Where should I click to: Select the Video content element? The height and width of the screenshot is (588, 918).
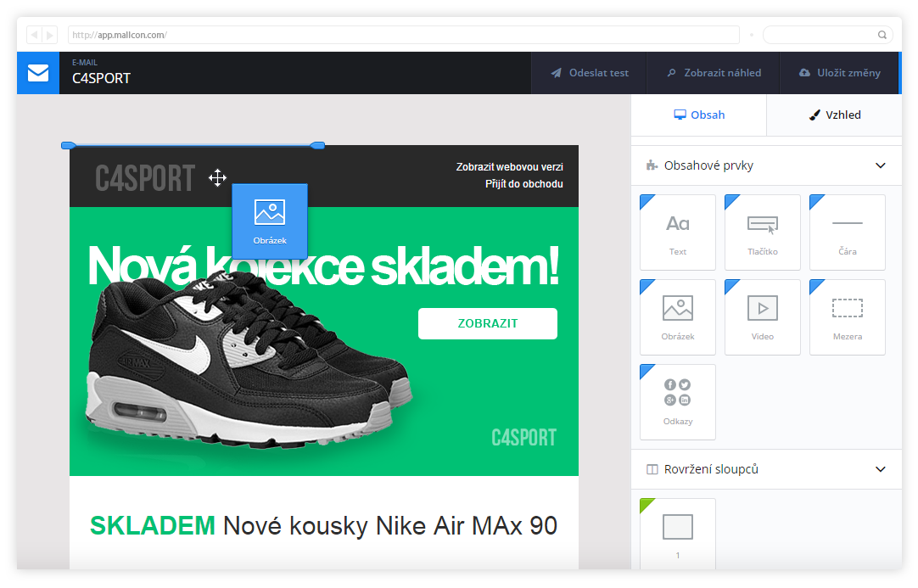(x=762, y=316)
